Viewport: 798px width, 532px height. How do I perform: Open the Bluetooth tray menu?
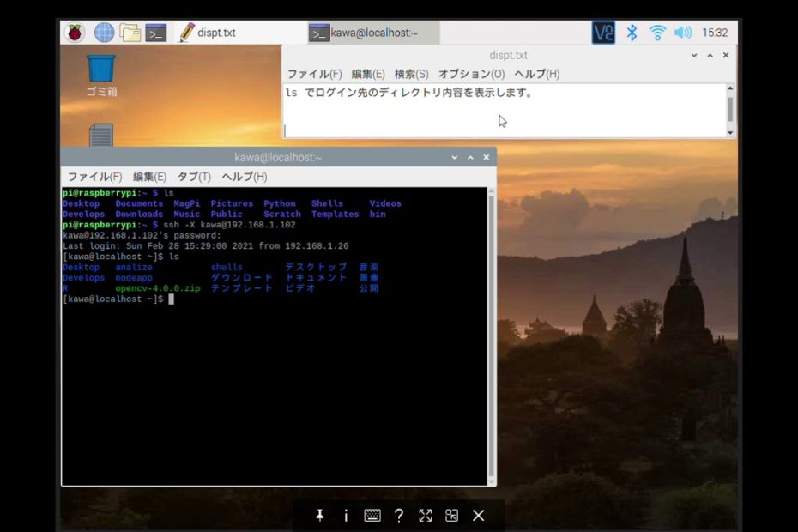point(632,33)
